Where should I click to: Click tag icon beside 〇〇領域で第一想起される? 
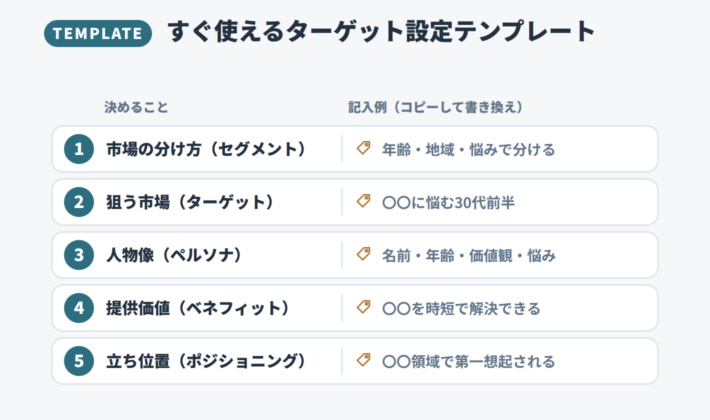pyautogui.click(x=363, y=360)
